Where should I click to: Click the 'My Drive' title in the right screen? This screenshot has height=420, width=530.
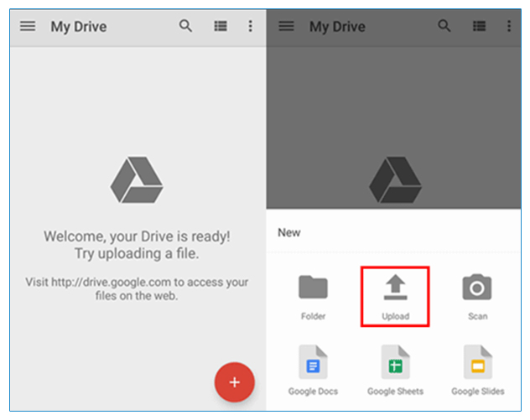tap(337, 27)
